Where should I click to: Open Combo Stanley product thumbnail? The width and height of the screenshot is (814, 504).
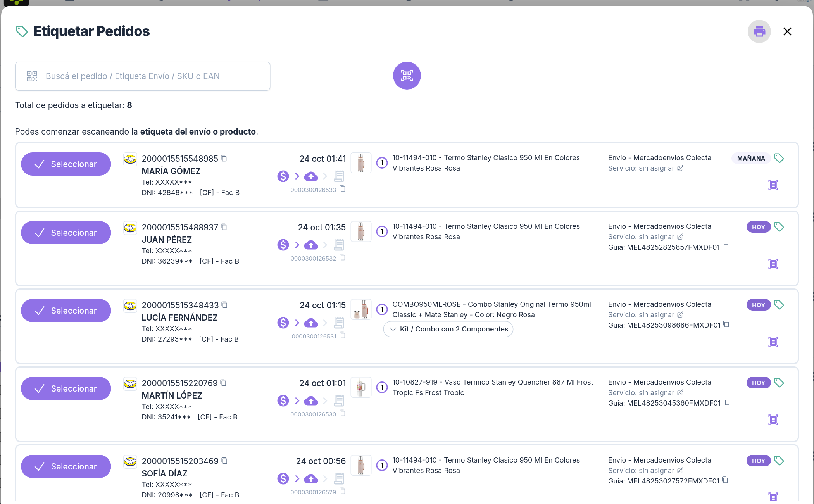[361, 309]
